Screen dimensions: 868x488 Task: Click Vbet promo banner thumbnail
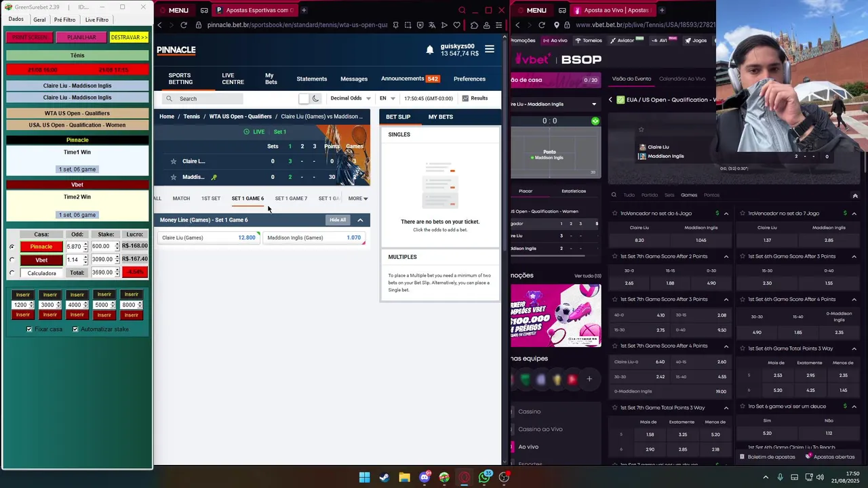555,315
